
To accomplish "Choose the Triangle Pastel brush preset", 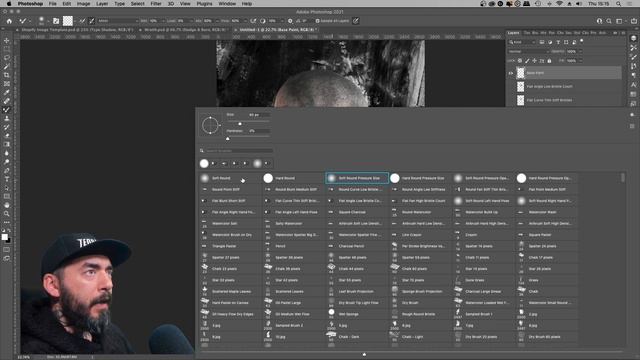I will coord(230,246).
